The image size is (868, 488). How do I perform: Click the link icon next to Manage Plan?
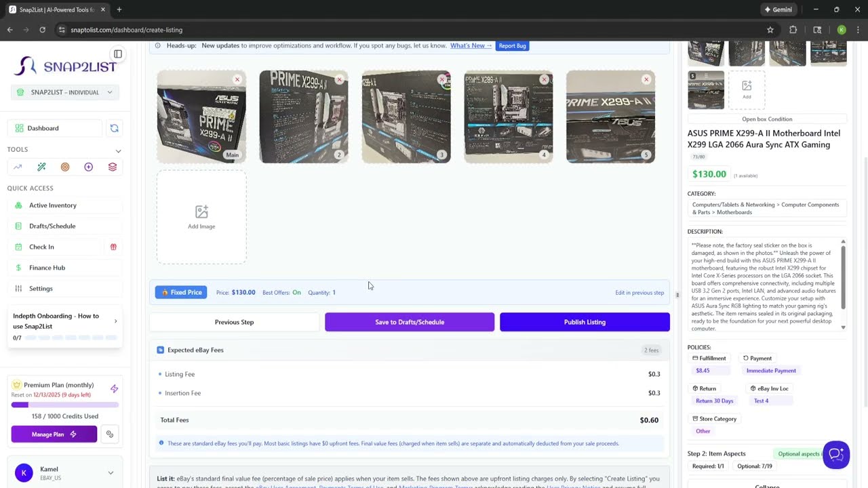110,434
